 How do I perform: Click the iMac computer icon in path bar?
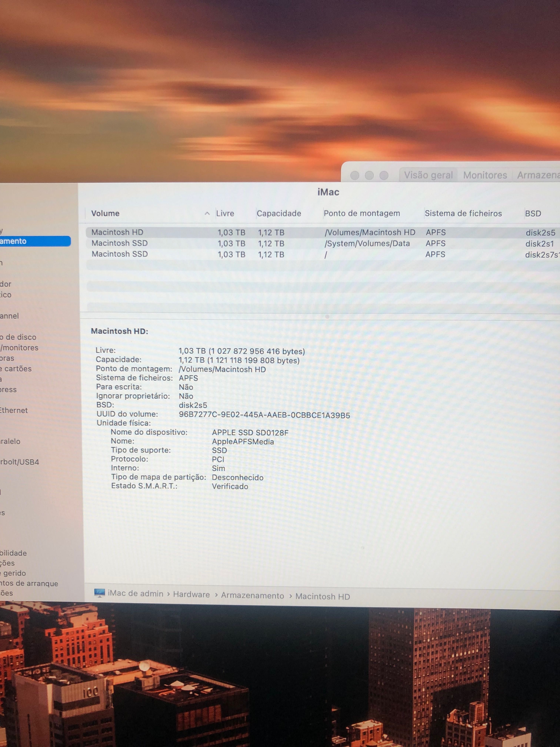(100, 593)
